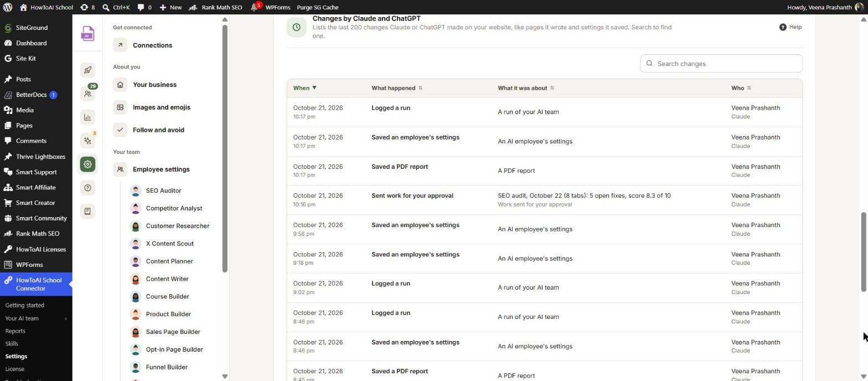Open Ctrl+K search in the admin bar

tap(116, 7)
